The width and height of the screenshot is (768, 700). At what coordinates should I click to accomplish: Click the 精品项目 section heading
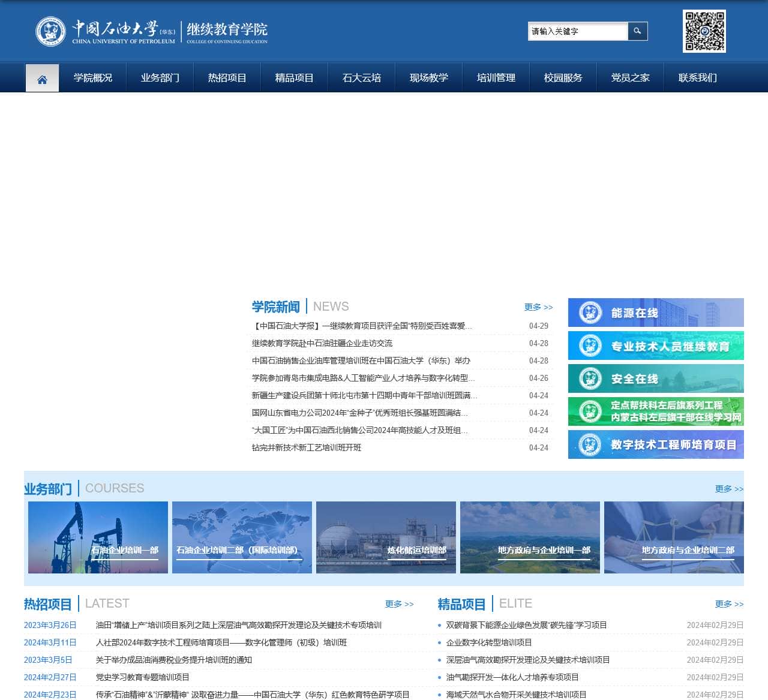pyautogui.click(x=461, y=604)
